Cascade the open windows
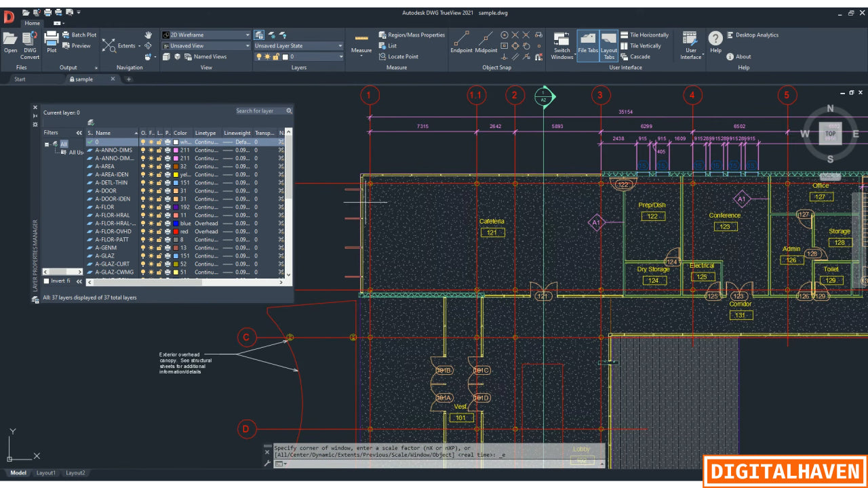868x488 pixels. [635, 57]
